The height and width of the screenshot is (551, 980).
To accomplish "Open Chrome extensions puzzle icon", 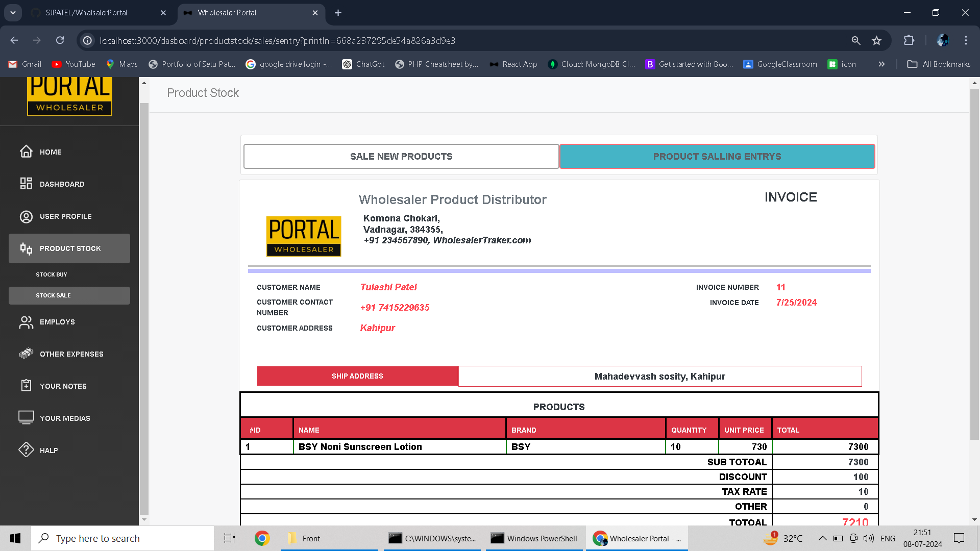I will [909, 40].
